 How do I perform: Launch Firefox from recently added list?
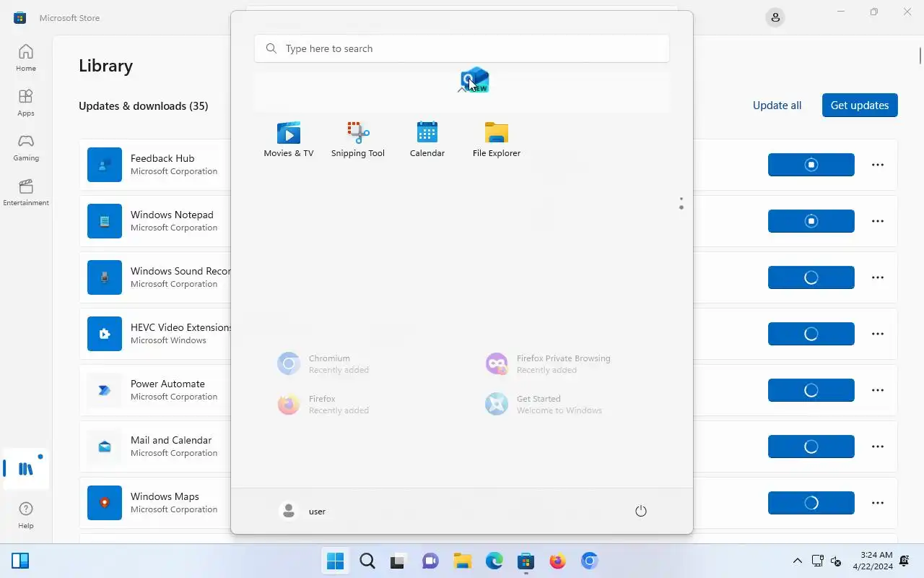(x=323, y=404)
